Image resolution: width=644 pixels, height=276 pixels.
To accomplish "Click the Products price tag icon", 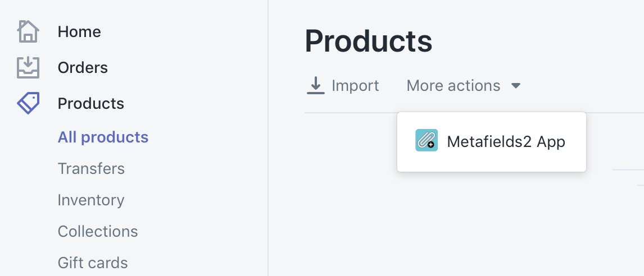I will click(28, 103).
